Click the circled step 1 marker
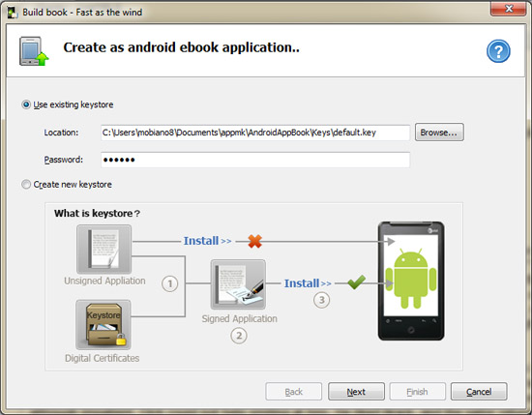The height and width of the screenshot is (415, 532). pos(170,283)
